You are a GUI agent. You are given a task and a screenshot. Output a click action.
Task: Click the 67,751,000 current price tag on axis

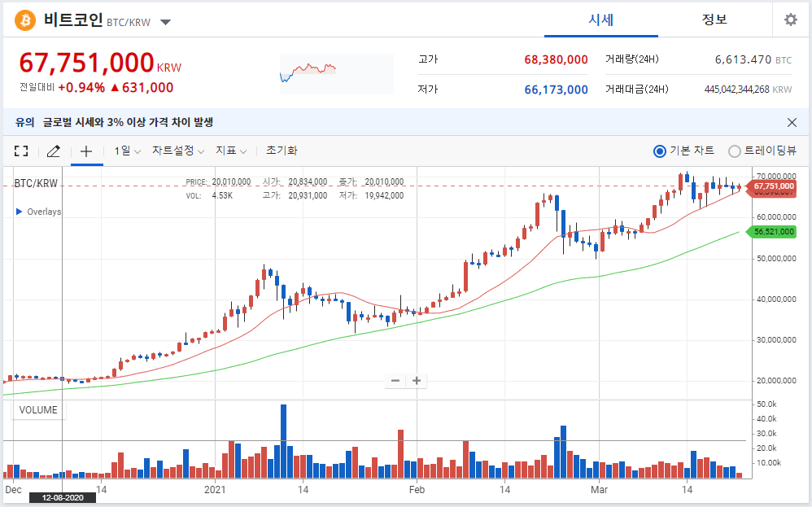click(x=771, y=186)
